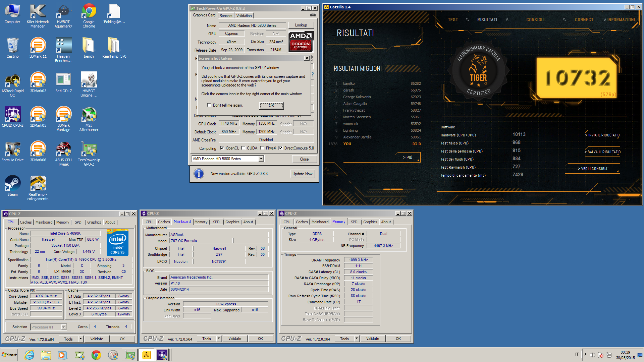The image size is (644, 362).
Task: Click OK in the Screenshot taken dialog
Action: (x=271, y=105)
